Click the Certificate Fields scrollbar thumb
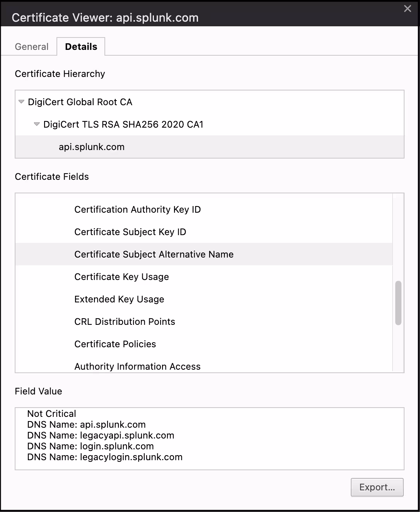The height and width of the screenshot is (512, 420). click(x=398, y=303)
